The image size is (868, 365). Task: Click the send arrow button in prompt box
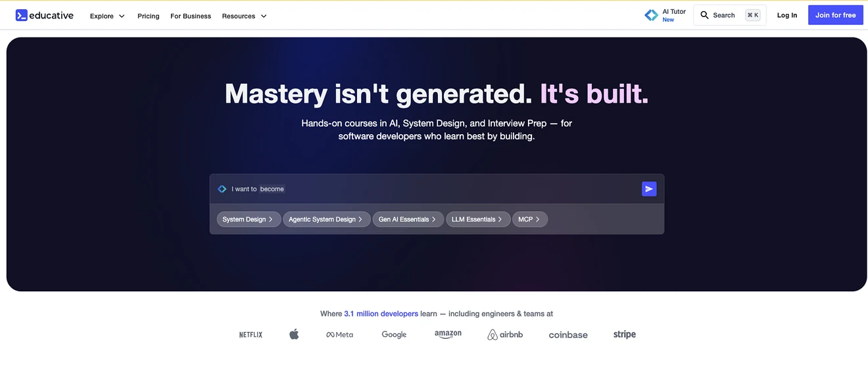click(x=649, y=189)
